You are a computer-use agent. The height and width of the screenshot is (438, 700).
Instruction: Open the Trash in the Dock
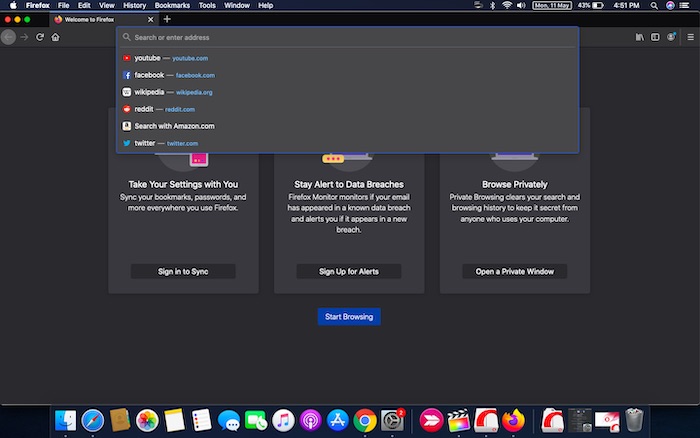coord(634,421)
